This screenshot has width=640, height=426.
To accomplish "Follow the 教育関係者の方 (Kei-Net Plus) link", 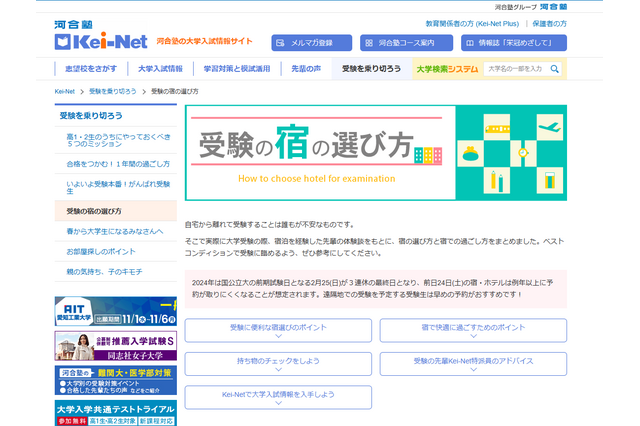I will point(472,24).
